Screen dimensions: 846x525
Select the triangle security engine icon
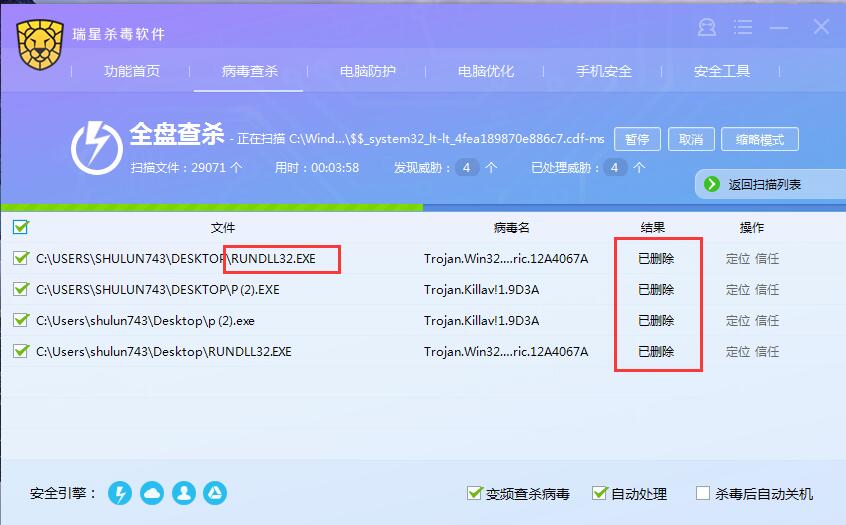coord(215,493)
